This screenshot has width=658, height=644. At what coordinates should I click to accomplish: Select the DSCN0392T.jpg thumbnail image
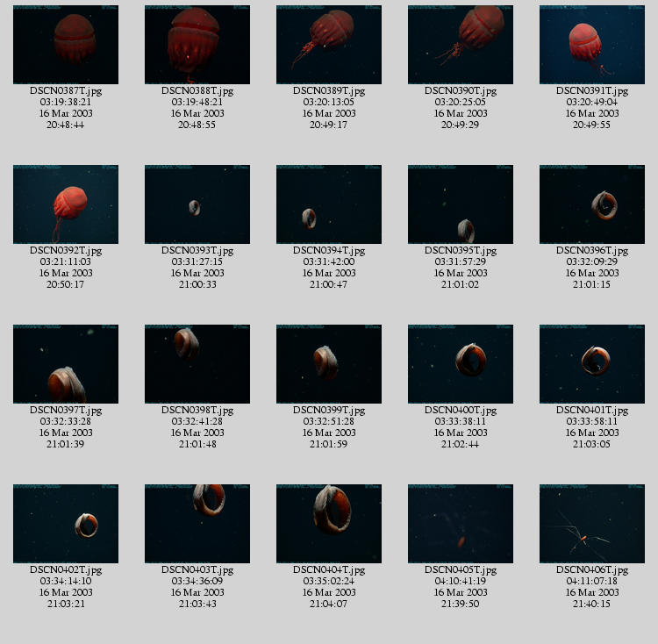coord(66,204)
